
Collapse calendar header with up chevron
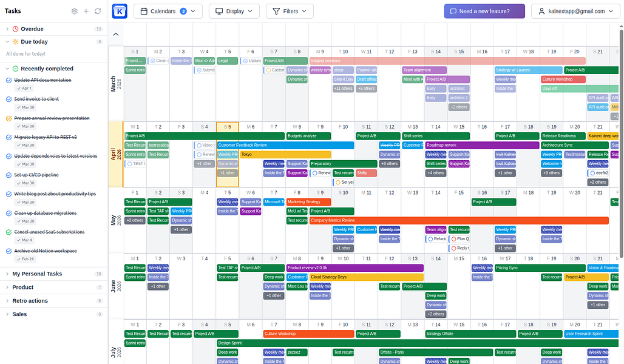(116, 34)
